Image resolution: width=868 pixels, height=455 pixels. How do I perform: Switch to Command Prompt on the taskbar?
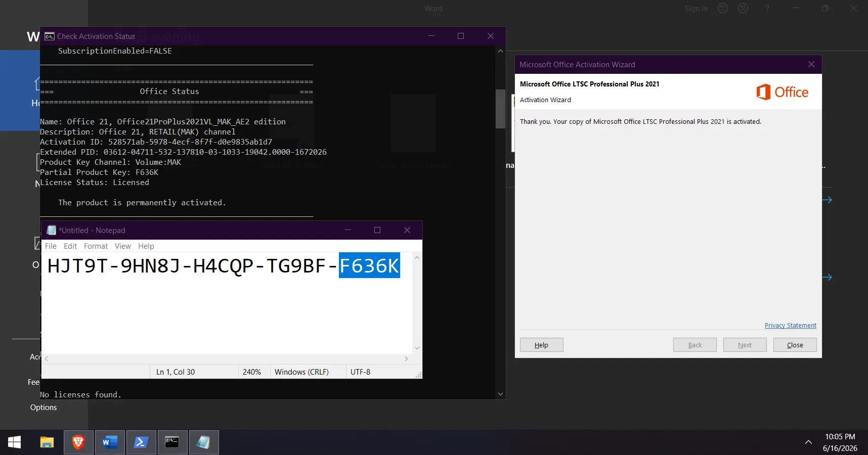172,442
